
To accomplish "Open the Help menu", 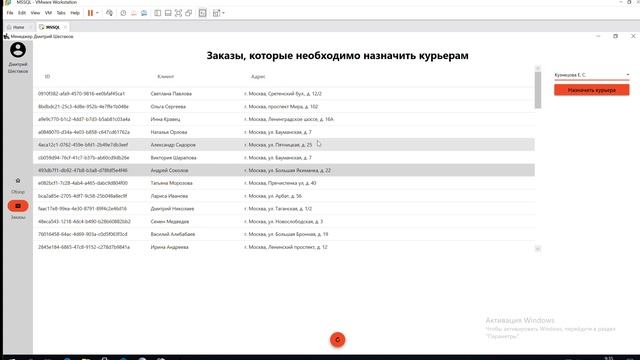I will (75, 13).
